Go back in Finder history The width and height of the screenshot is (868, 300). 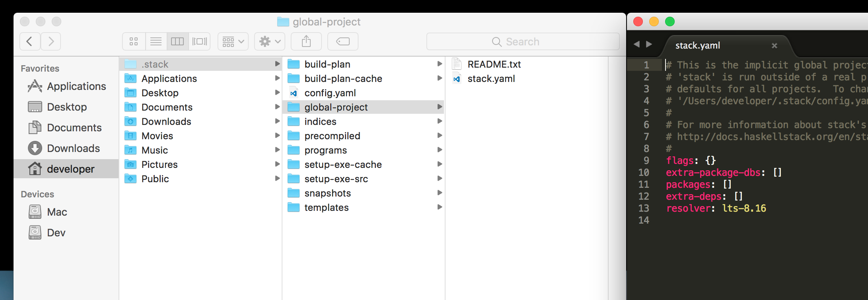pyautogui.click(x=30, y=41)
